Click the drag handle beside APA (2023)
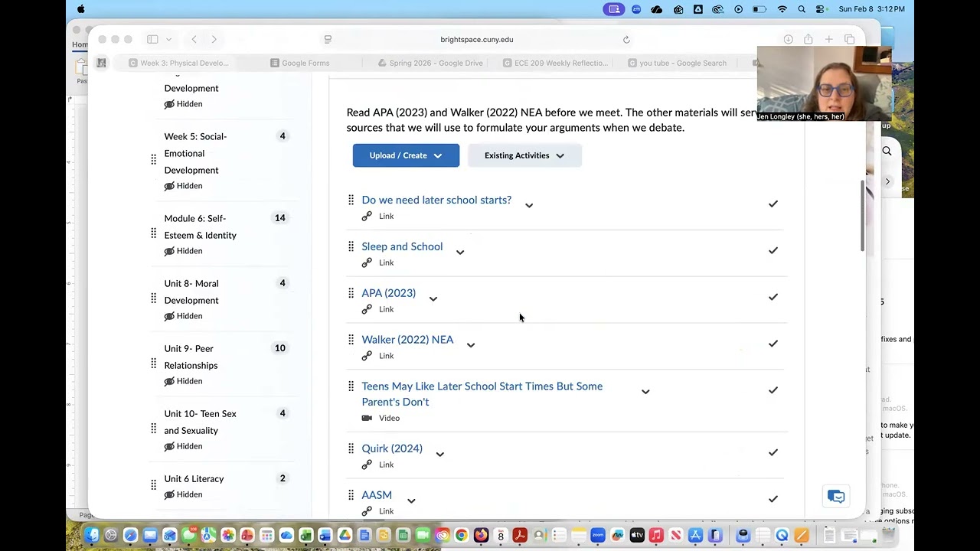Image resolution: width=980 pixels, height=551 pixels. point(351,293)
